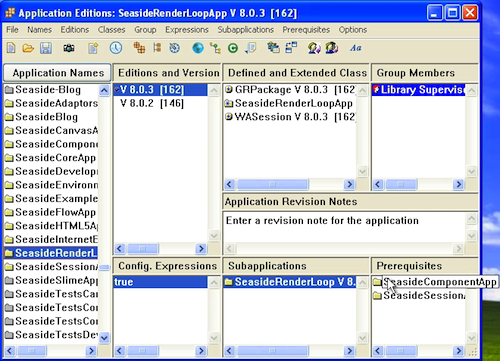
Task: Click the blue circular gear toolbar icon
Action: tap(174, 48)
